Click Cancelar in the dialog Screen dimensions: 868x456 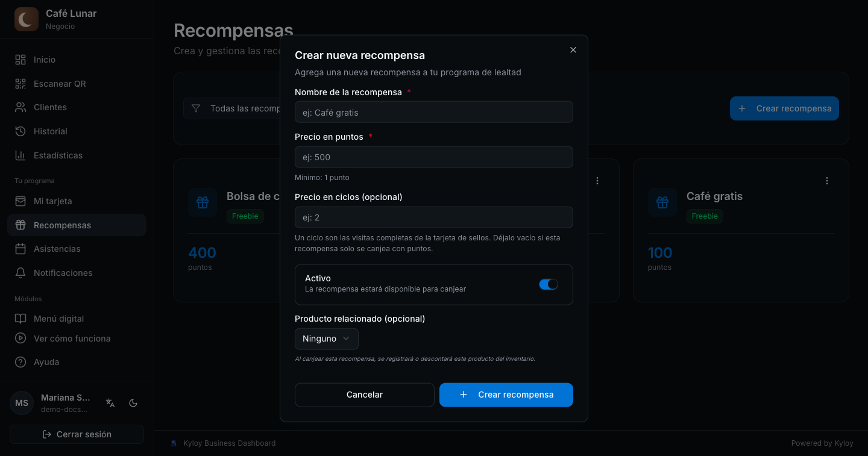pos(365,395)
